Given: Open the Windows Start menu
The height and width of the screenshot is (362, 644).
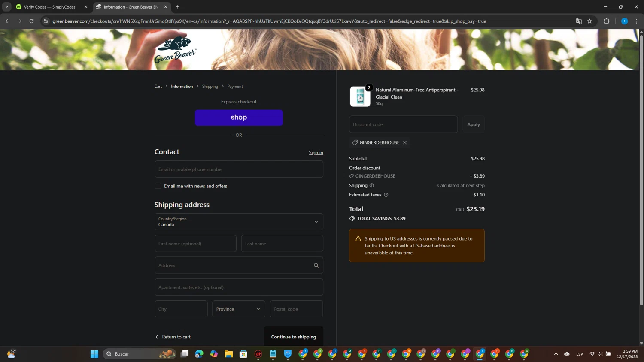Looking at the screenshot, I should click(x=94, y=354).
